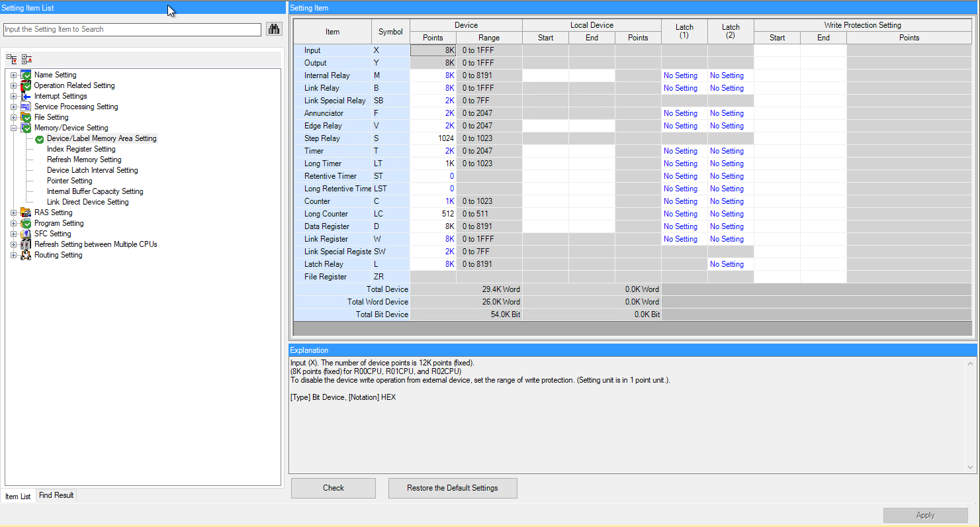Viewport: 980px width, 527px height.
Task: Click Retentive Timer points value 0
Action: (x=433, y=176)
